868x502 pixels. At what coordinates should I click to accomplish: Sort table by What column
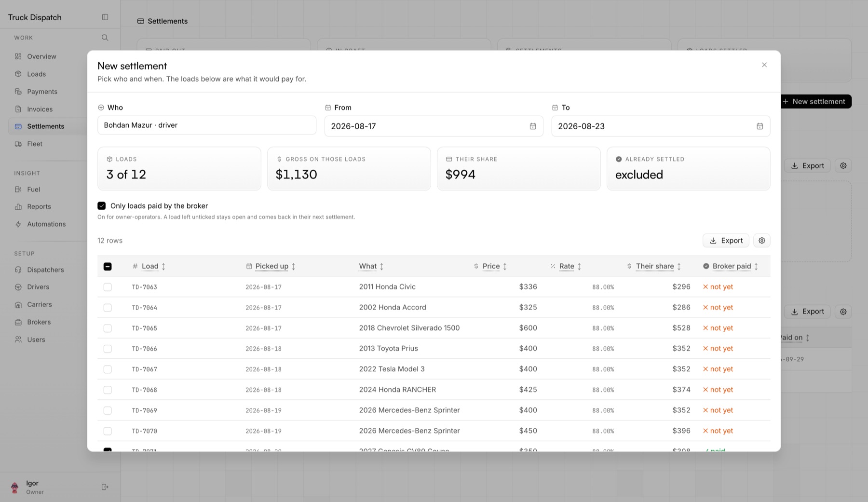coord(371,266)
